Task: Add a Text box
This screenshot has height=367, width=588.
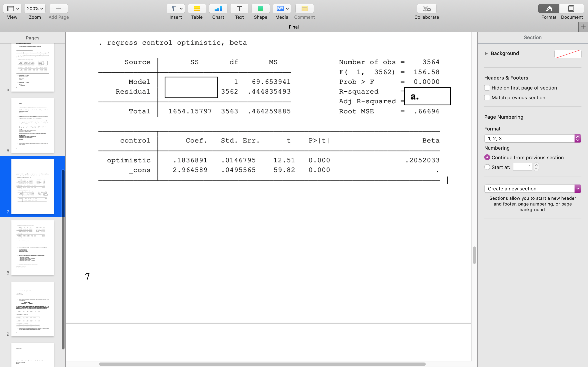Action: point(239,9)
